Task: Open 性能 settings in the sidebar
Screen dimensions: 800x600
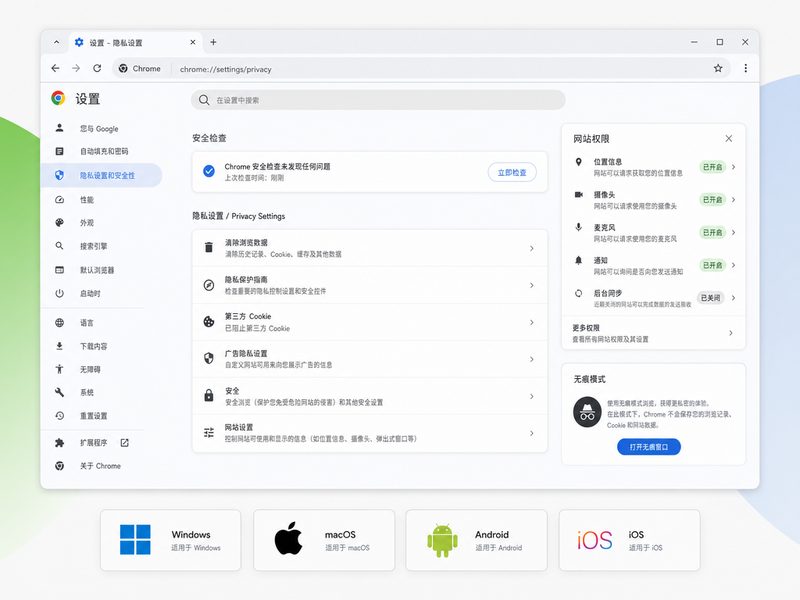Action: (87, 199)
